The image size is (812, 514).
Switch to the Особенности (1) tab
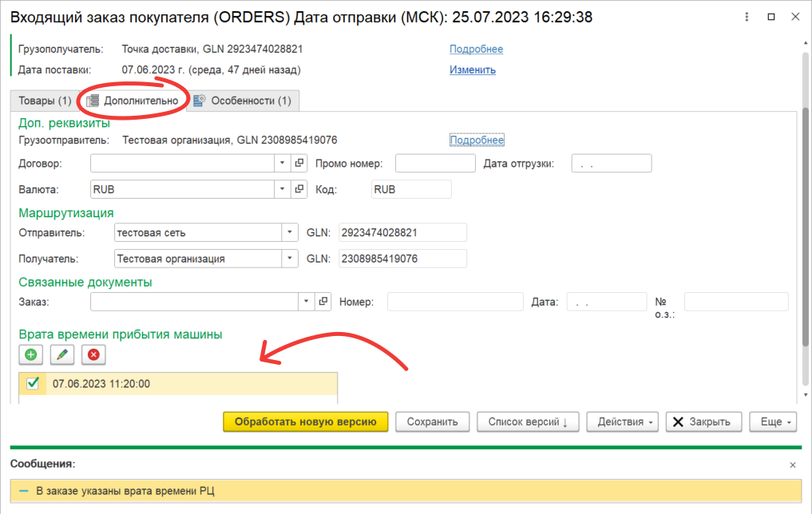coord(244,101)
